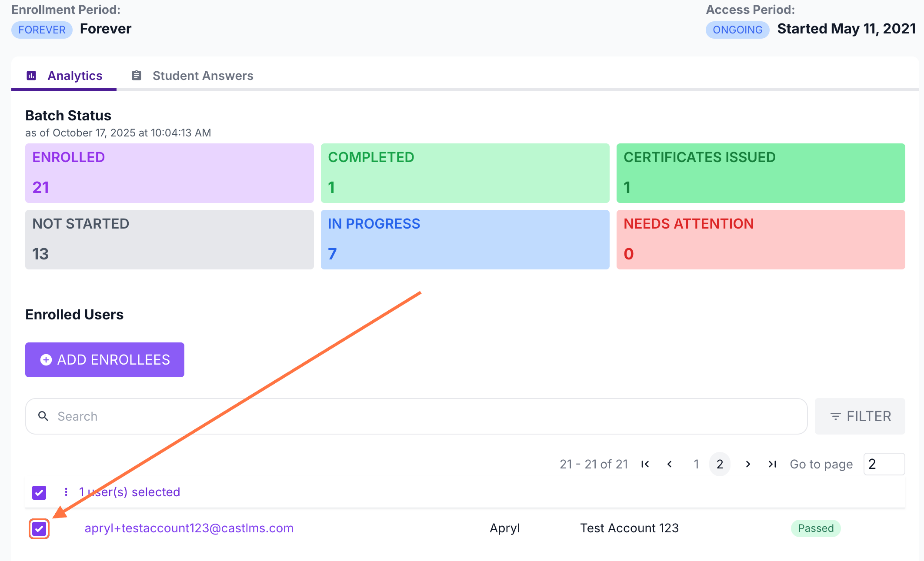Click the Student Answers clipboard icon
The width and height of the screenshot is (924, 561).
click(x=137, y=76)
